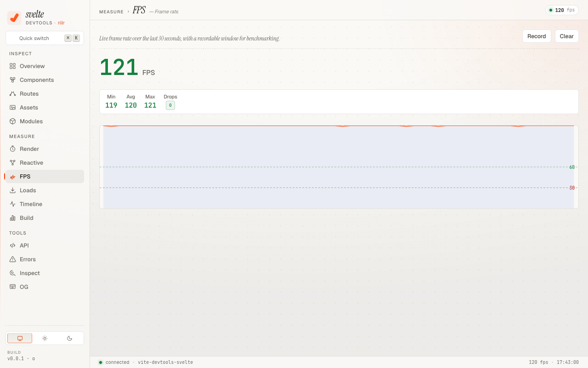Image resolution: width=588 pixels, height=368 pixels.
Task: Click the green connected status dot
Action: 101,362
